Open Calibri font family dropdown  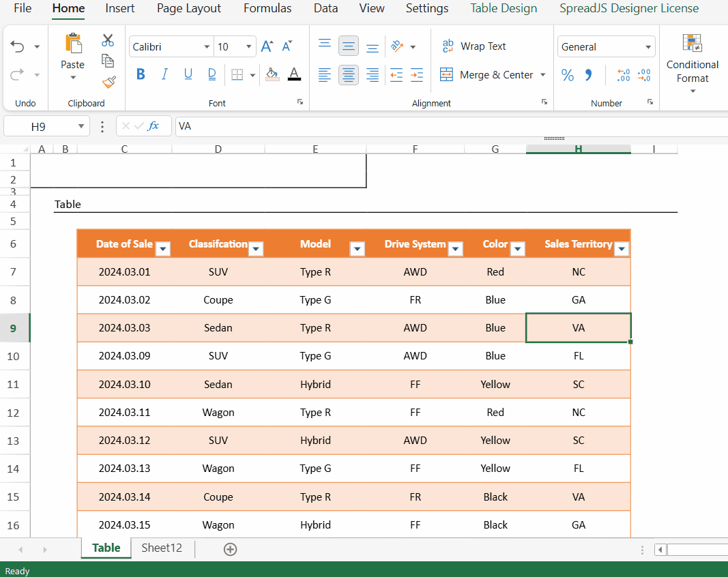pyautogui.click(x=207, y=47)
